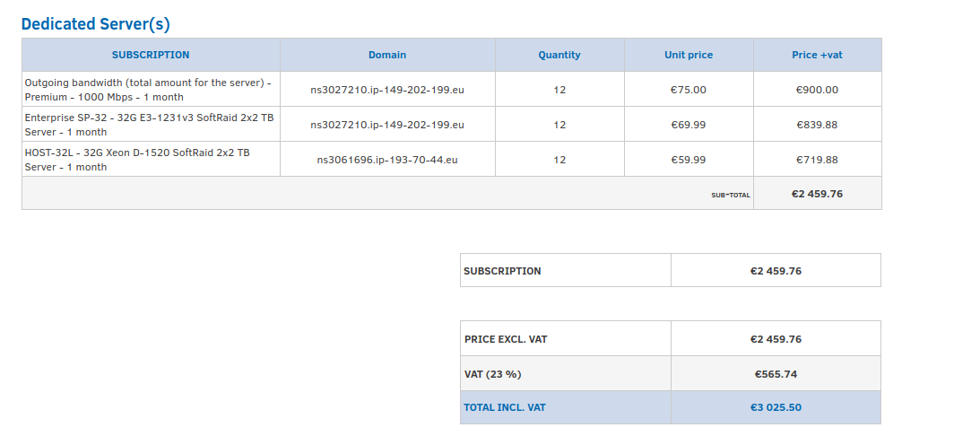Screen dimensions: 980x445
Task: Select the SUBSCRIPTION column header
Action: (151, 55)
